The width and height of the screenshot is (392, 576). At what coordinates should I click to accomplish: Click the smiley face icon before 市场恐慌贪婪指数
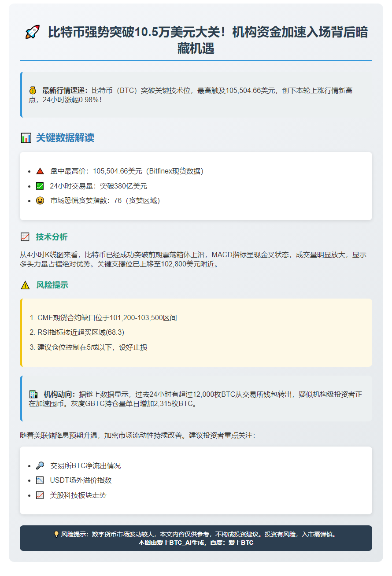(40, 201)
